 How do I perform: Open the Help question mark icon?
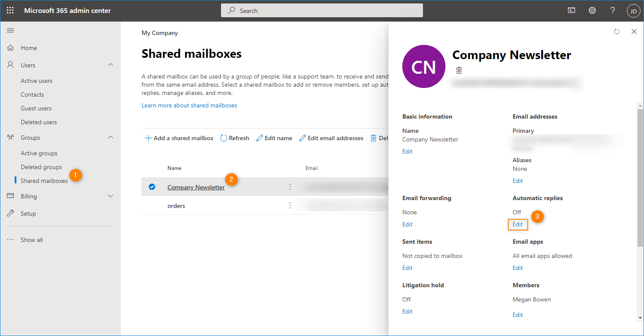click(x=612, y=10)
